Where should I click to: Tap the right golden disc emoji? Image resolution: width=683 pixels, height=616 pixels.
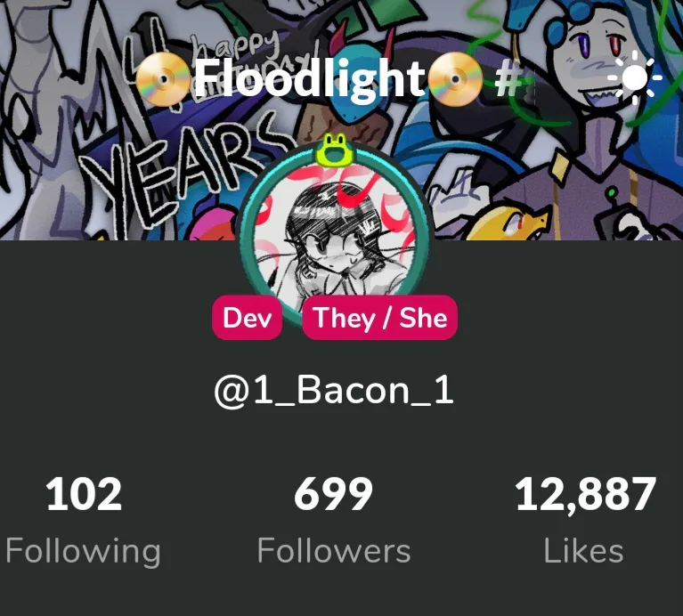[455, 79]
